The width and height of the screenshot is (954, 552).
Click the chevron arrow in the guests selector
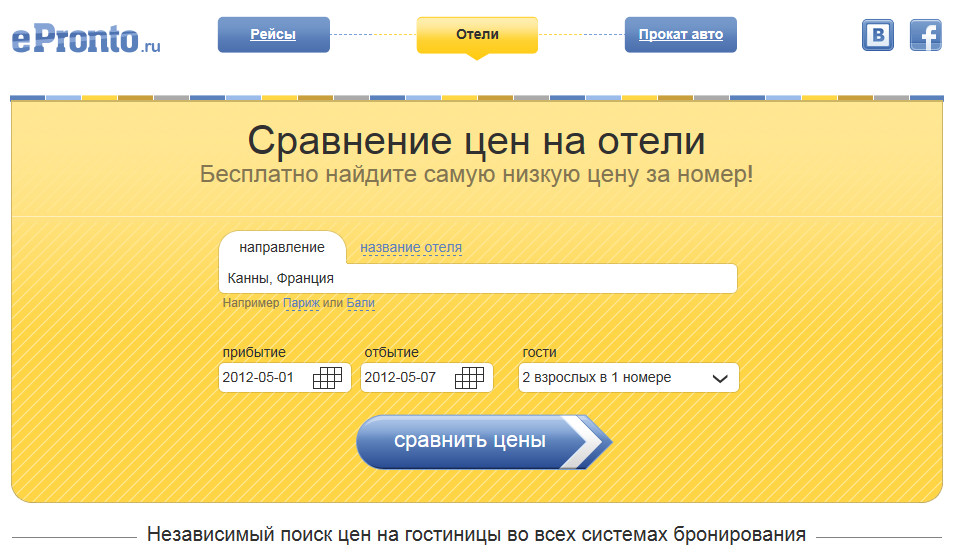(718, 378)
